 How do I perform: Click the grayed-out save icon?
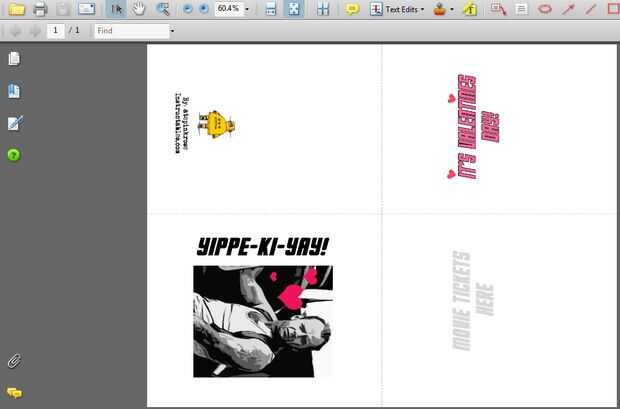pos(63,8)
